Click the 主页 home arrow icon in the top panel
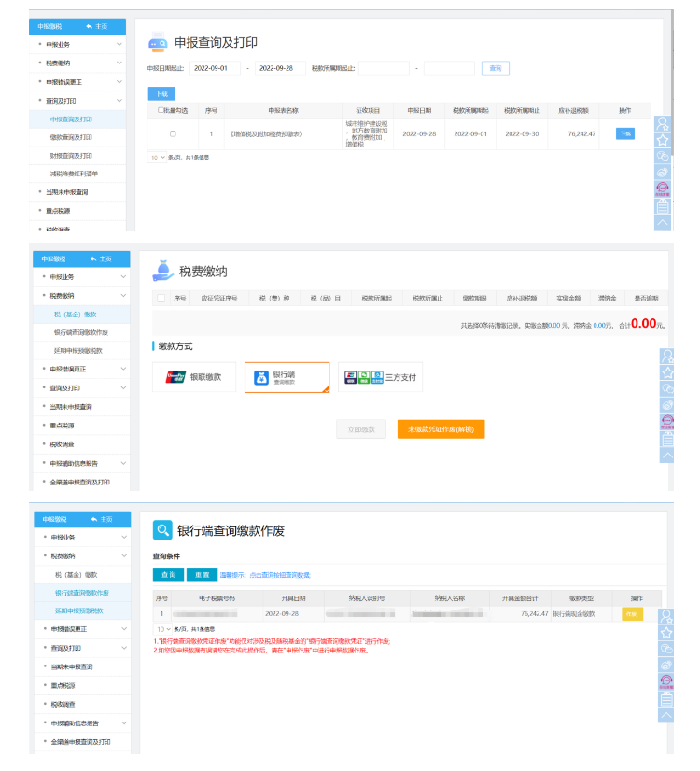This screenshot has width=700, height=771. [x=89, y=26]
